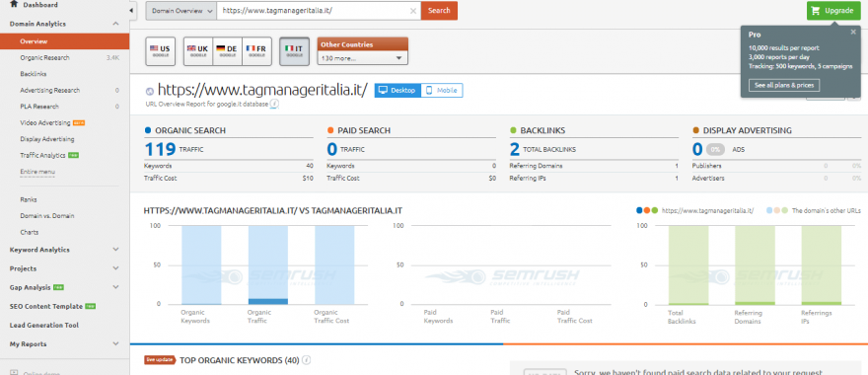
Task: Click Top Organic Keywords (40) heading
Action: 239,360
